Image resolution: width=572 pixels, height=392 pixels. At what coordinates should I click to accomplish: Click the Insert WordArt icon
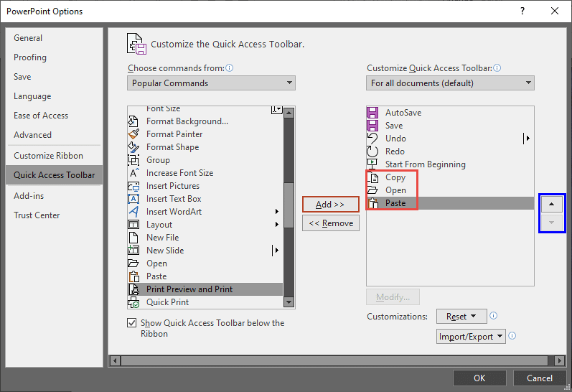133,212
